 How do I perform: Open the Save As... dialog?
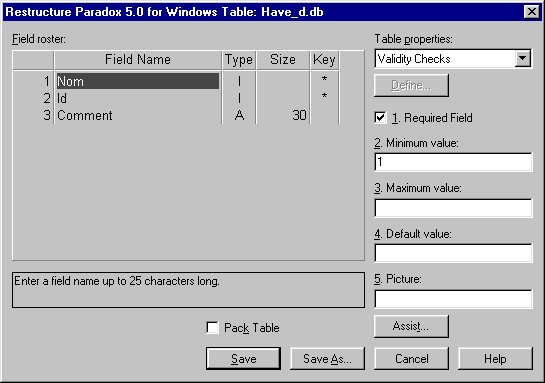[327, 358]
